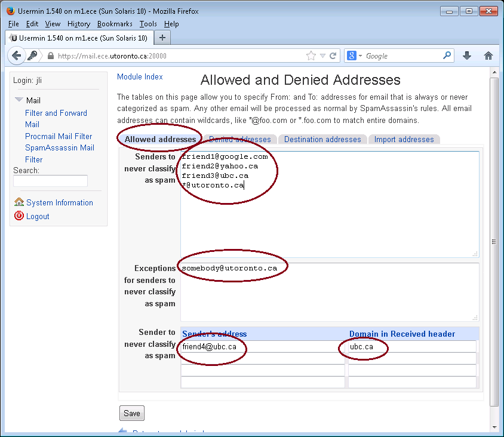Screen dimensions: 504x437
Task: Click the Domain in Received header column
Action: [402, 334]
